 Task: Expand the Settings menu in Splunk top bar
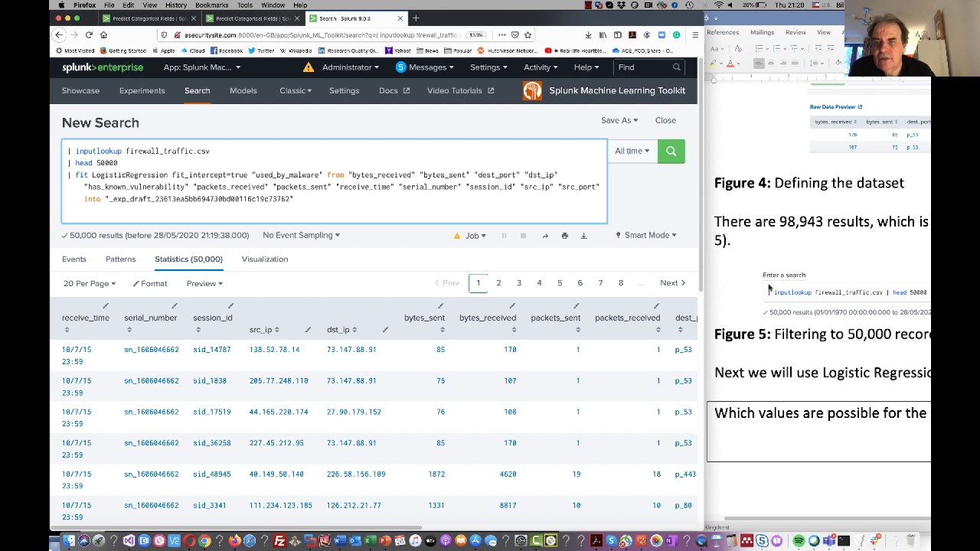point(488,67)
